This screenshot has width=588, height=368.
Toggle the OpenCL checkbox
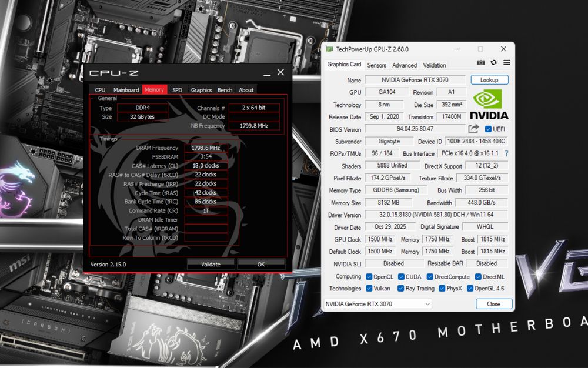coord(369,276)
